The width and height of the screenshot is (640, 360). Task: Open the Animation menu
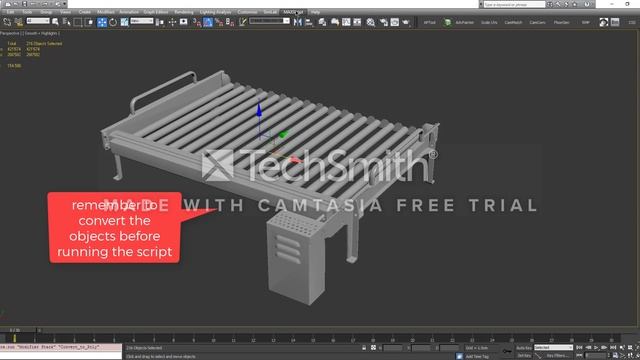[129, 12]
